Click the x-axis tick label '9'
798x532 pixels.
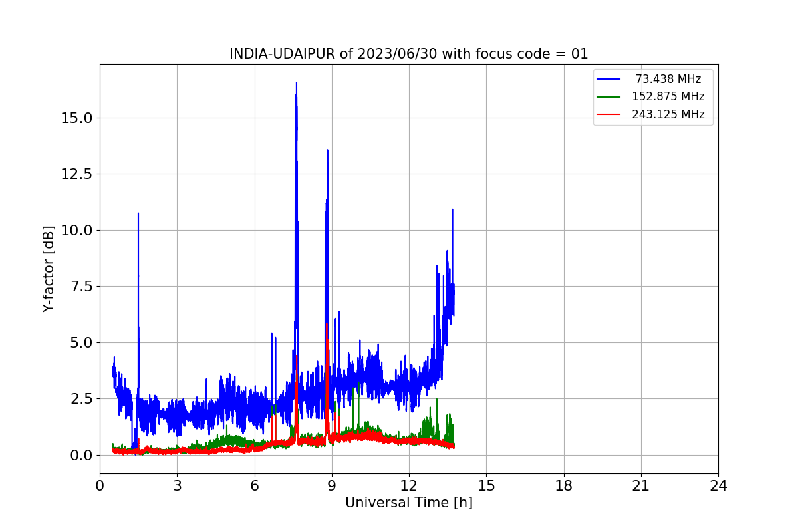click(332, 486)
